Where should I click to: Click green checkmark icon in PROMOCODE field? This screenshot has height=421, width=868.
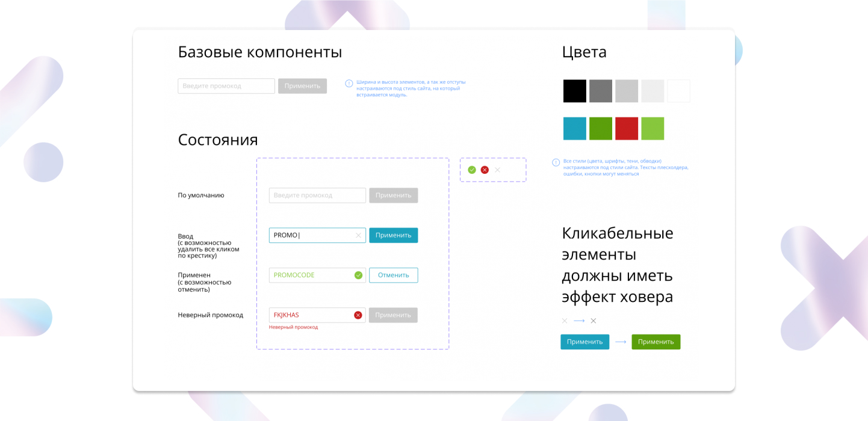point(358,275)
